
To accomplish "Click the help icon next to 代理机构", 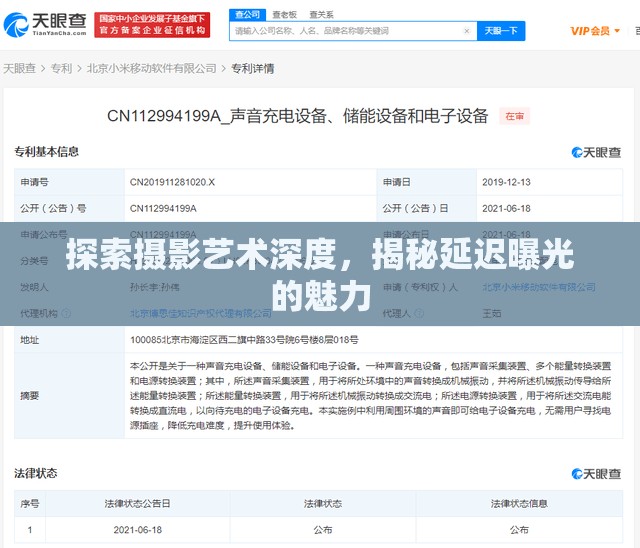I will (x=66, y=313).
